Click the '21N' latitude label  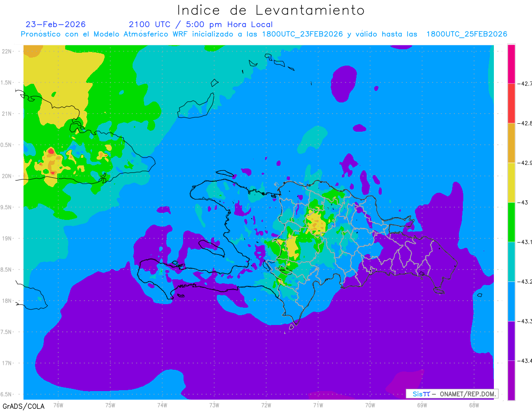tap(7, 114)
